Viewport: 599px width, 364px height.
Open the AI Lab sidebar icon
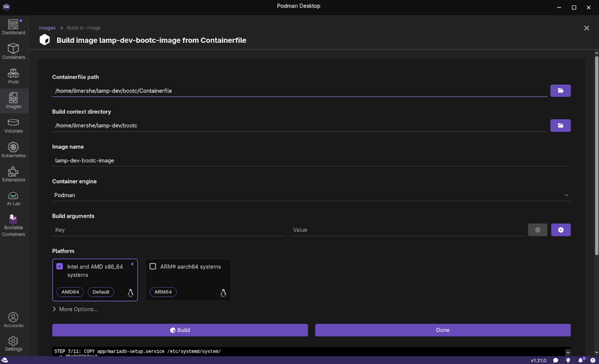(x=13, y=198)
